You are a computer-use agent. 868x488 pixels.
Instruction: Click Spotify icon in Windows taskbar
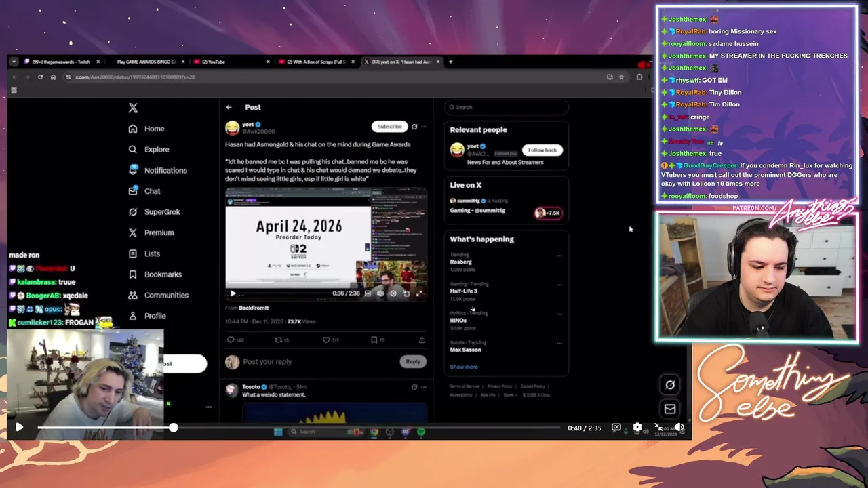(421, 432)
